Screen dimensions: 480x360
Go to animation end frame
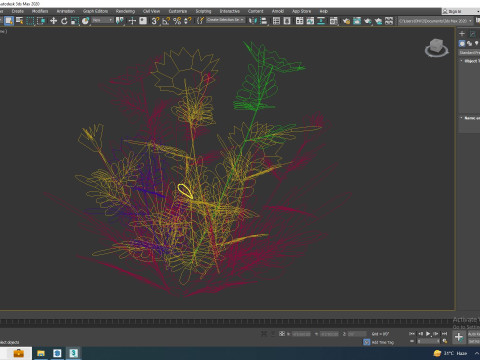pos(444,333)
